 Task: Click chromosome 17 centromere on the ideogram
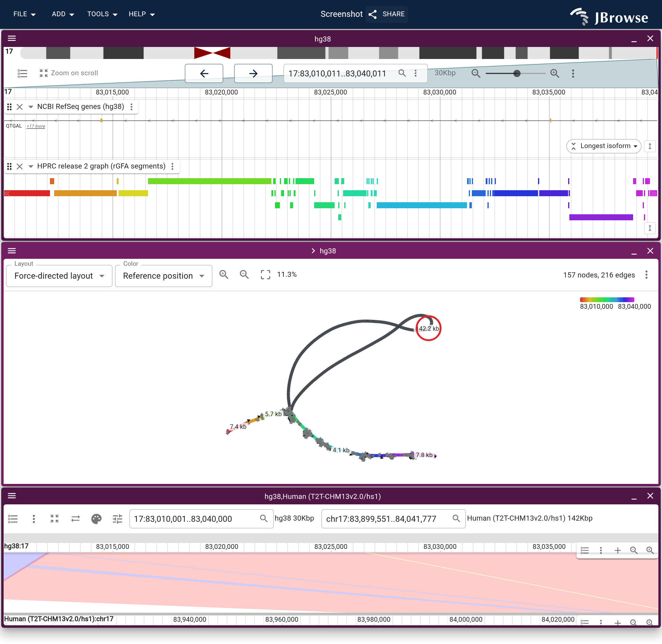(x=212, y=53)
